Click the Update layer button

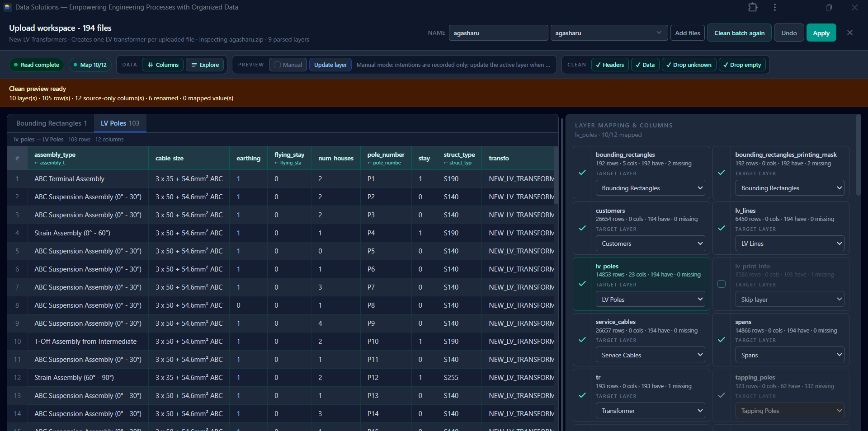330,65
